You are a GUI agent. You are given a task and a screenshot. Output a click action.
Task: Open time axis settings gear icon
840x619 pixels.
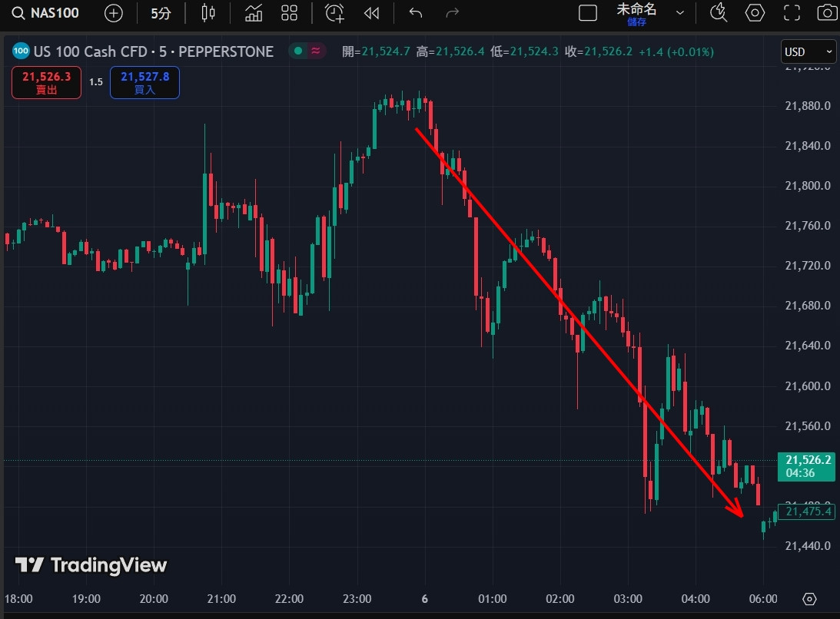click(809, 599)
